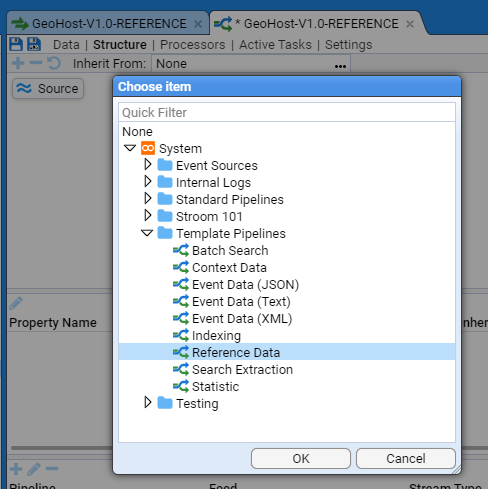Click the add pipeline element plus icon
The height and width of the screenshot is (489, 488).
point(18,63)
